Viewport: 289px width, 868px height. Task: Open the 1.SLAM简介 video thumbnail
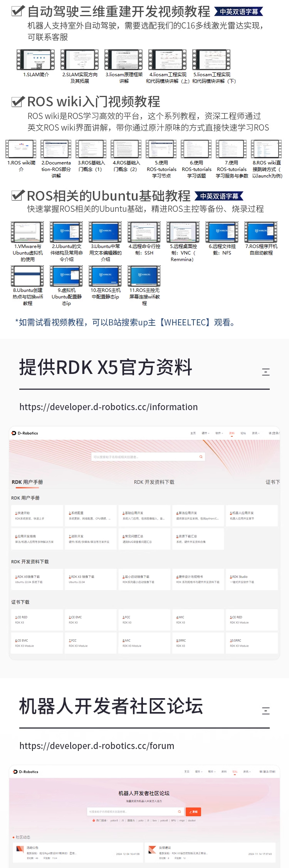(x=36, y=60)
